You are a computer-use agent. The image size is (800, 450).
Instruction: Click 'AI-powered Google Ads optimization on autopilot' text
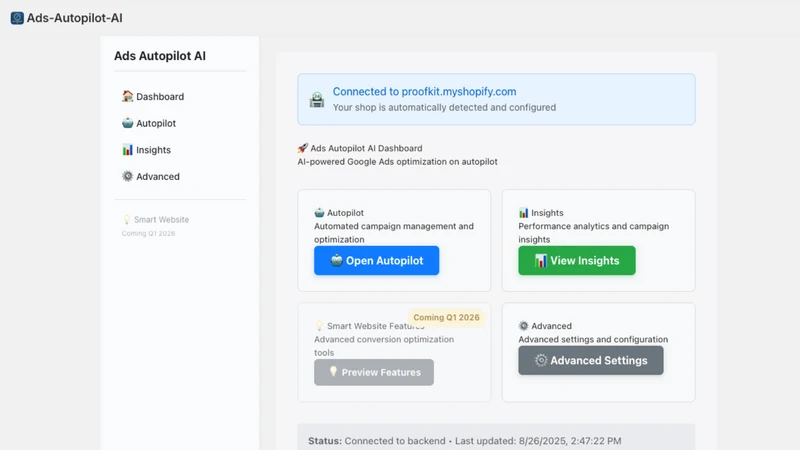397,161
